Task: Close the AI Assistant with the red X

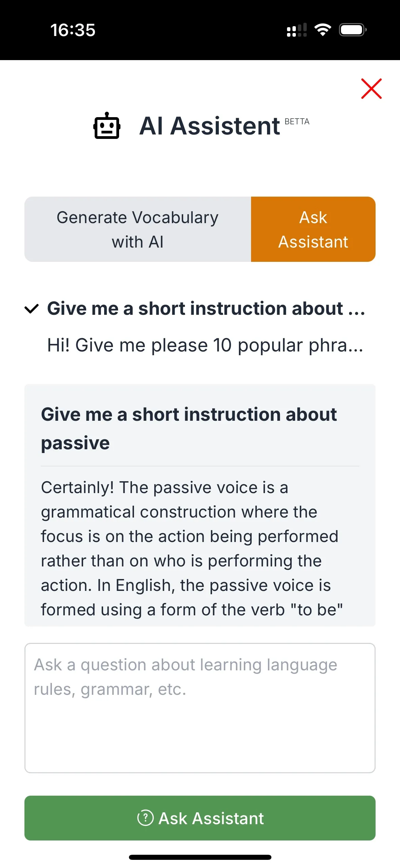Action: click(x=371, y=89)
